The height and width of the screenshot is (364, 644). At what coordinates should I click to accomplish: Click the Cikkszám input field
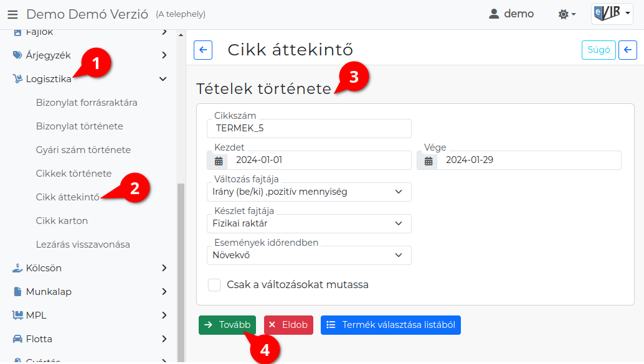(309, 128)
